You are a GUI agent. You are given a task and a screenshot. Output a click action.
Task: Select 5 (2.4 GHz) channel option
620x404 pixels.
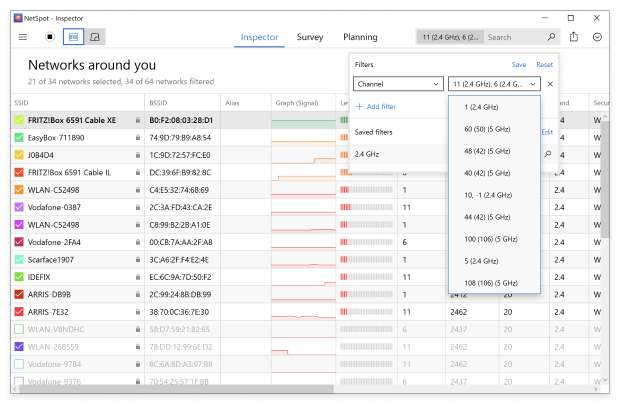click(x=494, y=261)
